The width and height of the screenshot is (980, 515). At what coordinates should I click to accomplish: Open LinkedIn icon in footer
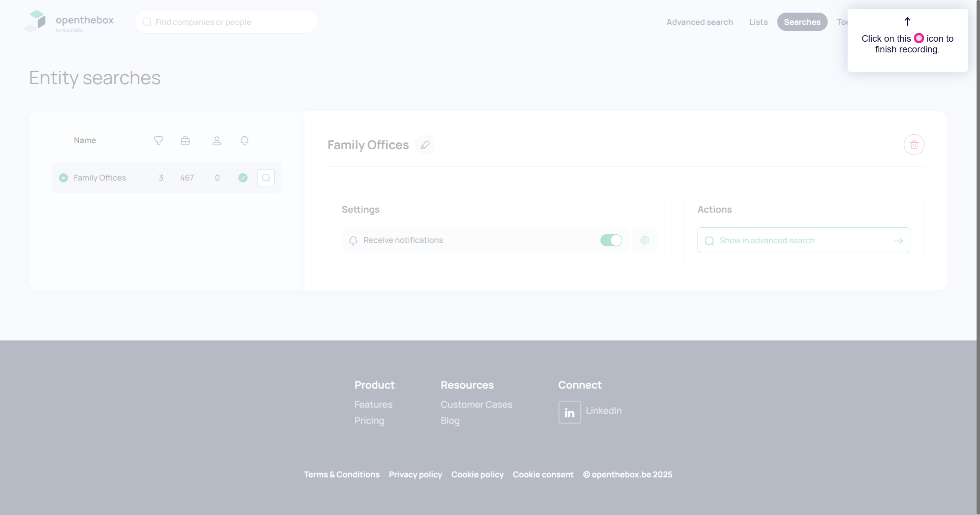569,412
